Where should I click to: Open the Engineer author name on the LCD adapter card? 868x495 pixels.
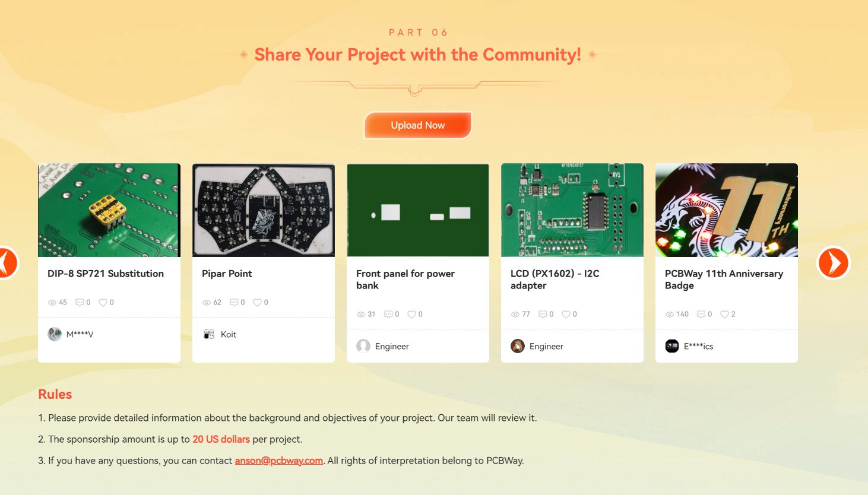(546, 346)
